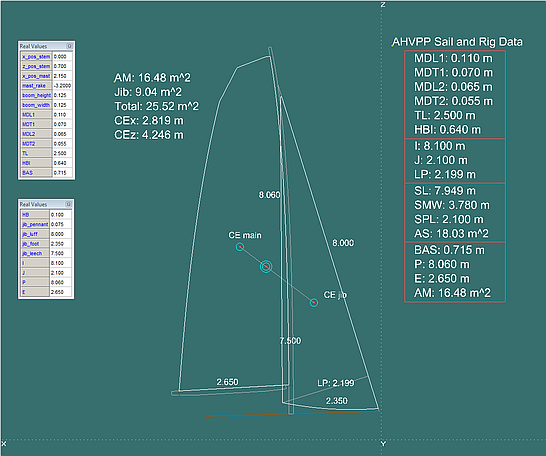This screenshot has width=546, height=456.
Task: Click the x_pos_mast value field
Action: pos(62,76)
